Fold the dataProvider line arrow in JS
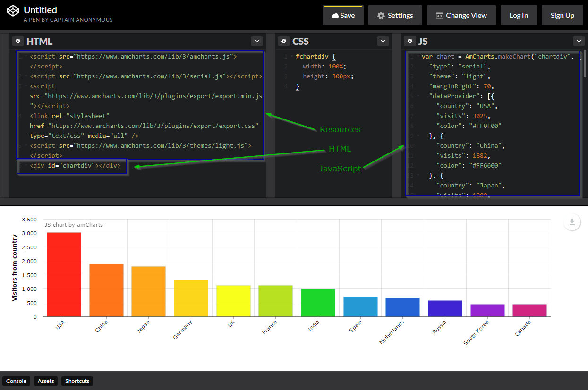Screen dimensions: 588x390 (x=418, y=96)
